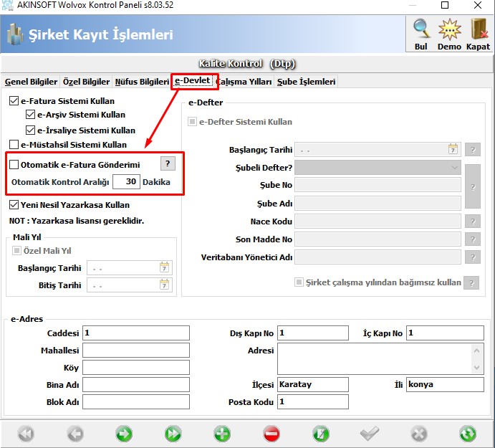Open help for Otomatik e-Fatura Gönderimi

168,163
